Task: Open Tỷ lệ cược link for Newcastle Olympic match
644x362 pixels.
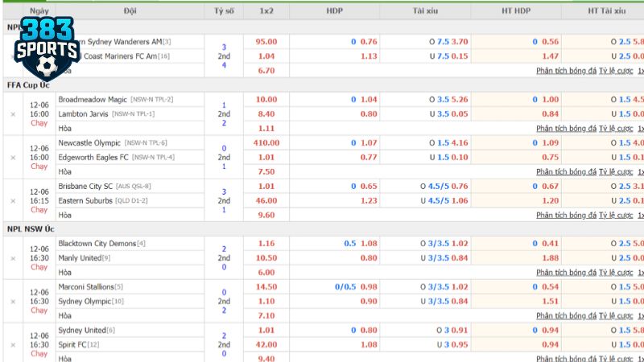Action: [616, 171]
